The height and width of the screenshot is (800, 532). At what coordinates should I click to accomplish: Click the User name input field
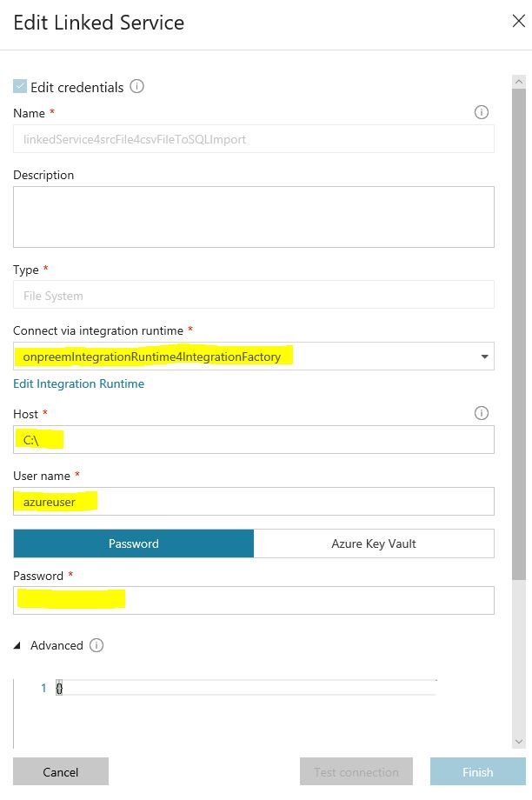point(254,501)
